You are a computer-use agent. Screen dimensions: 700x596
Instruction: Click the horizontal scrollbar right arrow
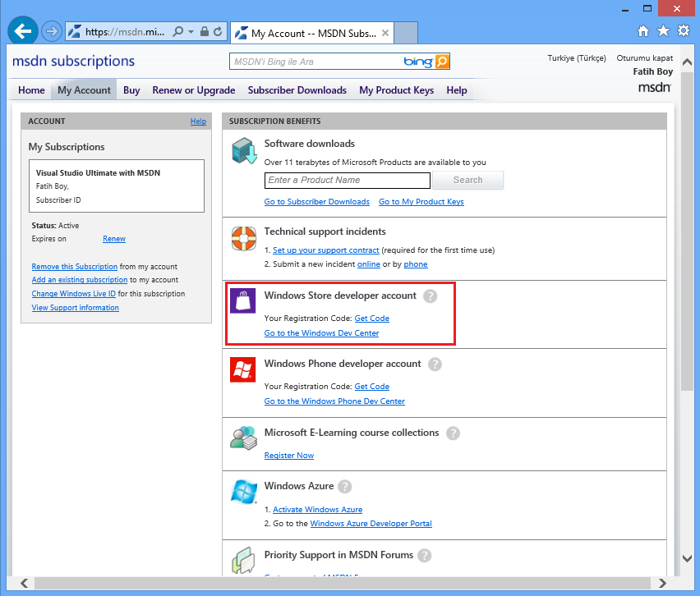point(662,583)
